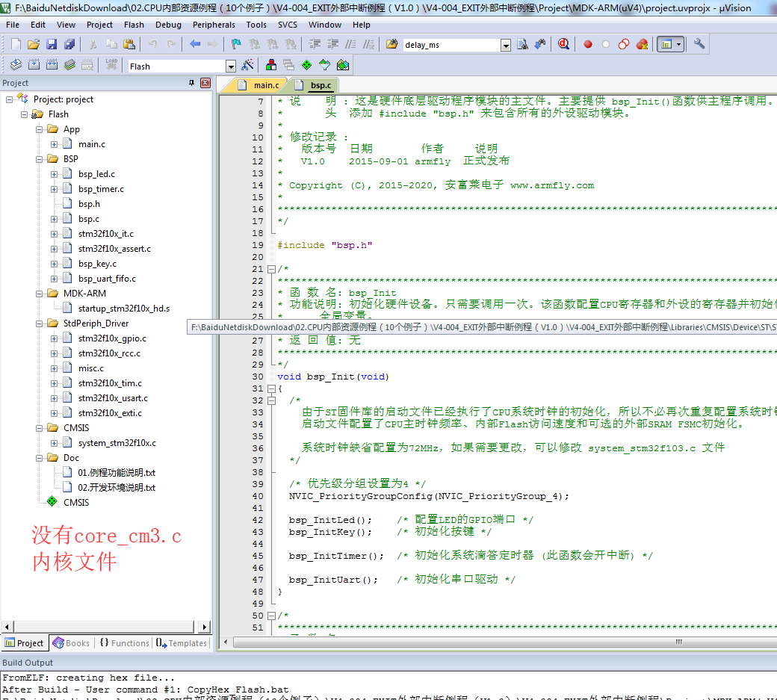Open Select Software Packs with the funnel icon
The image size is (777, 700).
pyautogui.click(x=324, y=65)
